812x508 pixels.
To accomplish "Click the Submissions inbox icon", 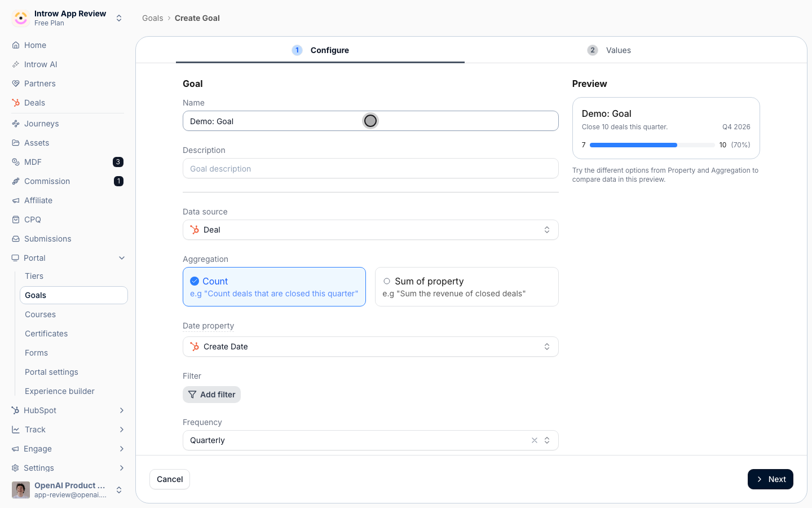I will tap(16, 239).
